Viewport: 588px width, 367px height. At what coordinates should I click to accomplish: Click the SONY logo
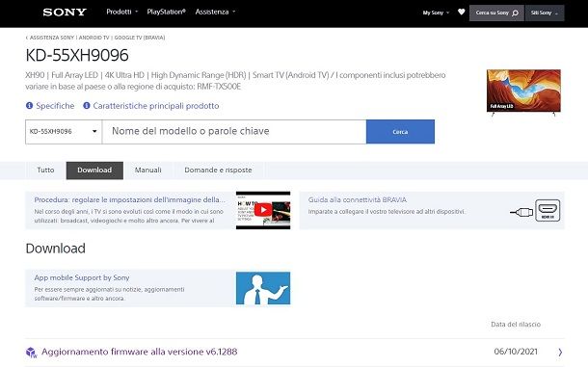coord(65,12)
